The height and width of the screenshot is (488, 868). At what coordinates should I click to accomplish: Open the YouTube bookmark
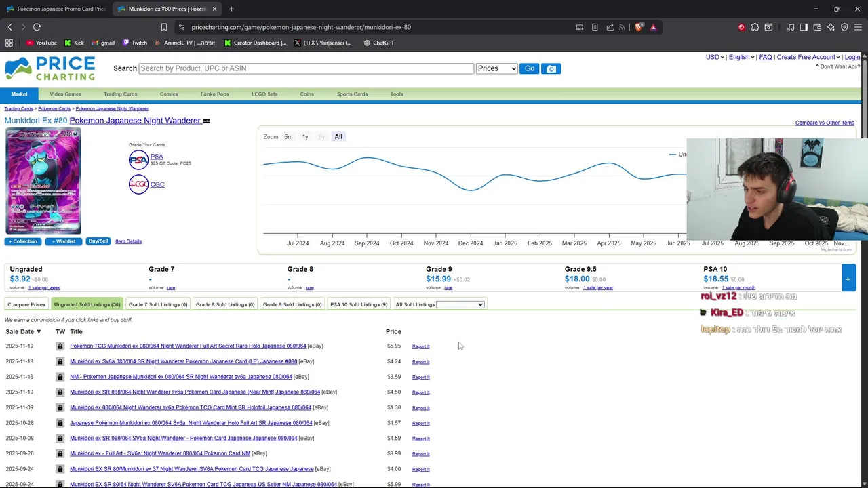pyautogui.click(x=41, y=43)
